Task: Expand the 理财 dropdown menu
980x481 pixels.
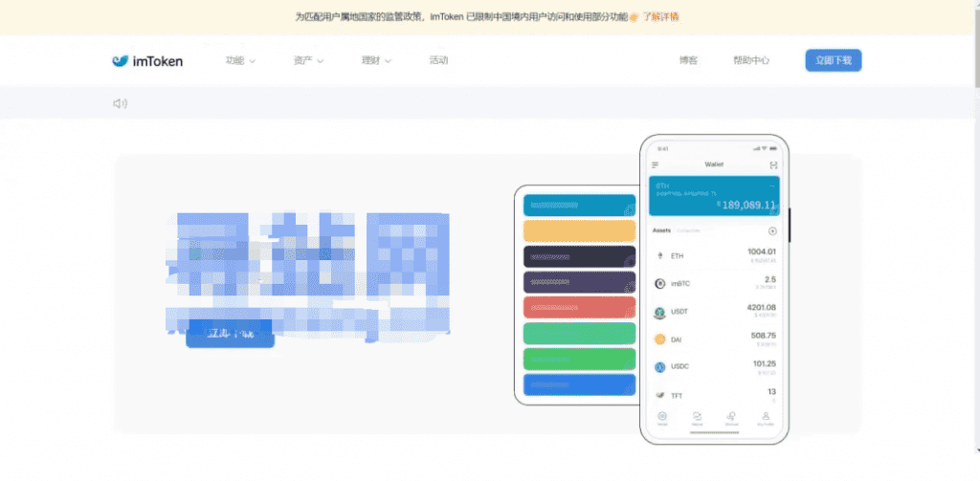Action: [376, 60]
